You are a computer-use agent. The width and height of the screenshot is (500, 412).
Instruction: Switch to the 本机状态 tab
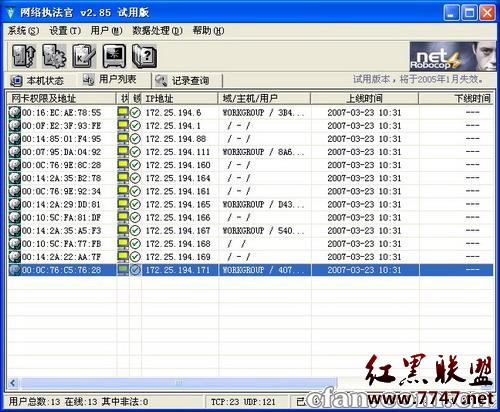37,81
